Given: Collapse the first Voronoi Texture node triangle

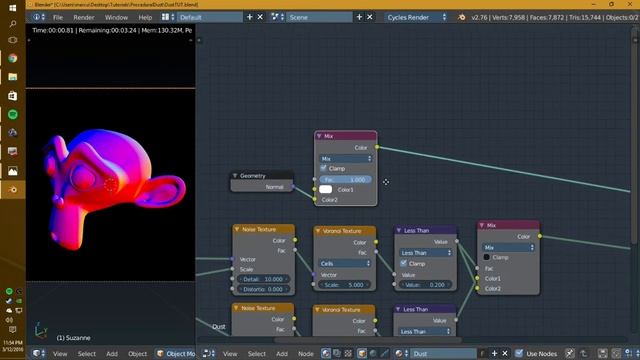Looking at the screenshot, I should click(x=318, y=231).
